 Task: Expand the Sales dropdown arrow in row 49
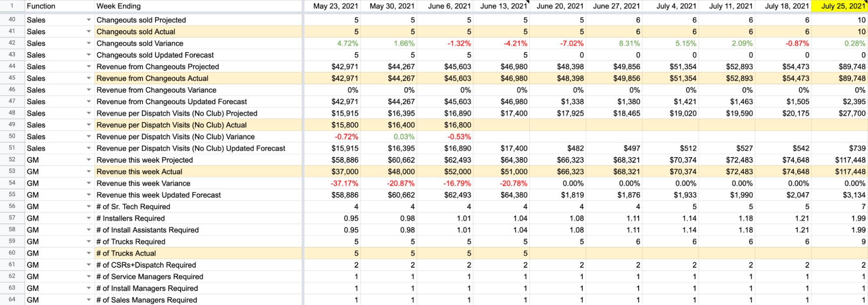[x=89, y=125]
